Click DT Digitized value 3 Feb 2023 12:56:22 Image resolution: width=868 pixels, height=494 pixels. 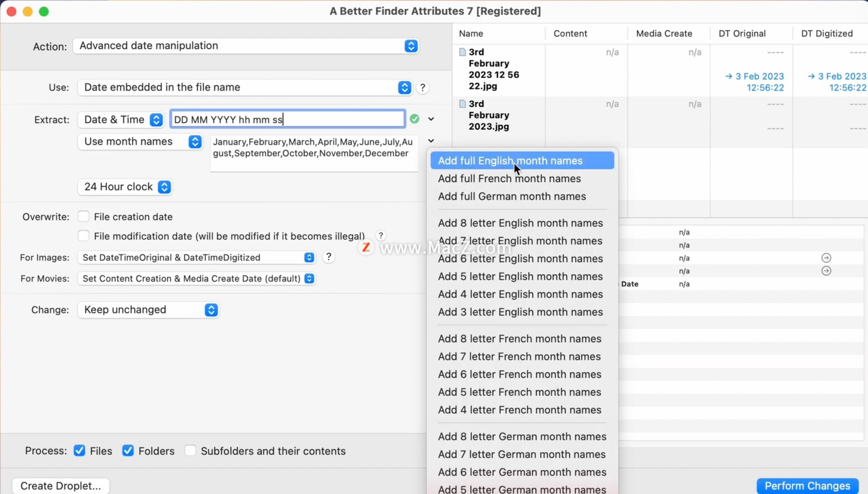(837, 82)
